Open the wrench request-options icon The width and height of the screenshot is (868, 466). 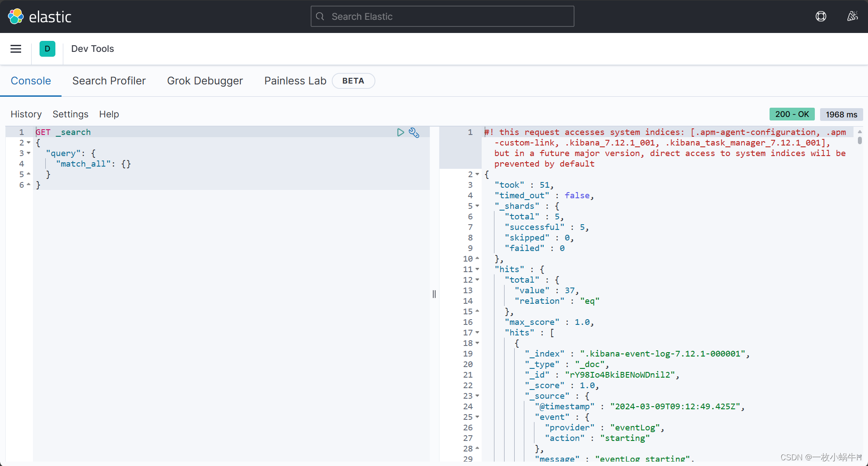pos(414,132)
